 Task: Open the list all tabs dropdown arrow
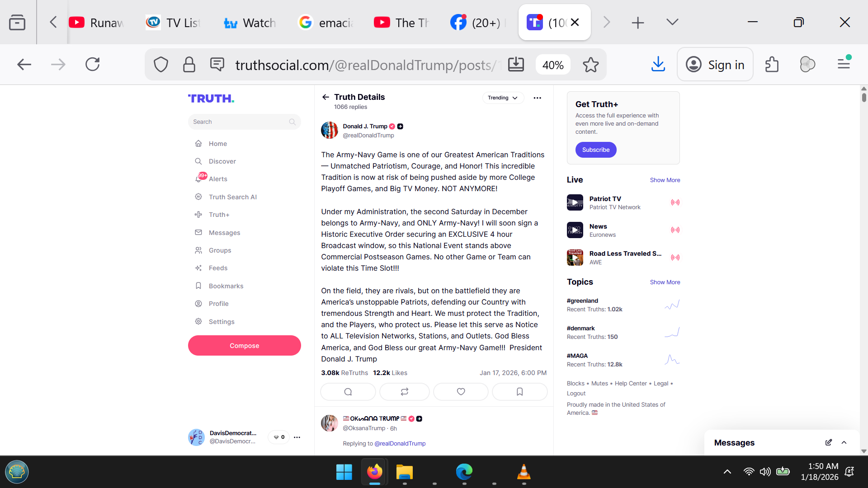pos(672,22)
